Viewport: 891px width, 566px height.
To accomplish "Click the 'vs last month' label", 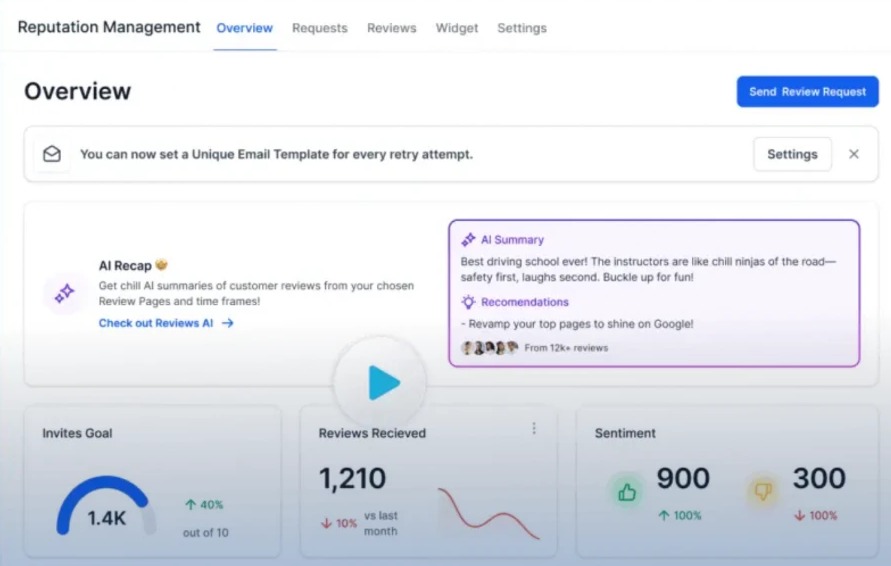I will coord(381,523).
